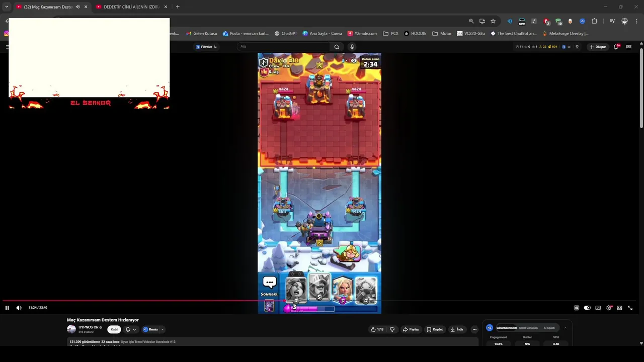
Task: Save the video with Kaydet
Action: tap(435, 329)
